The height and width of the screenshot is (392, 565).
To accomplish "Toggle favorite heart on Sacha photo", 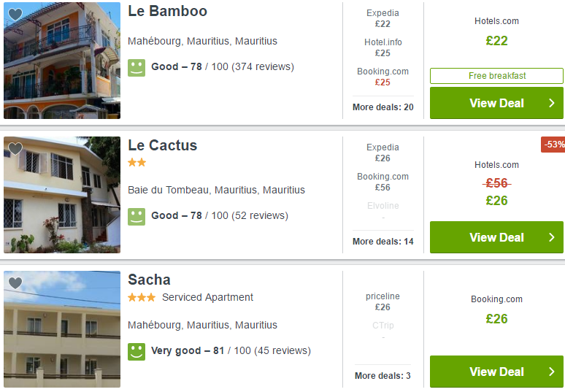I will click(x=15, y=283).
